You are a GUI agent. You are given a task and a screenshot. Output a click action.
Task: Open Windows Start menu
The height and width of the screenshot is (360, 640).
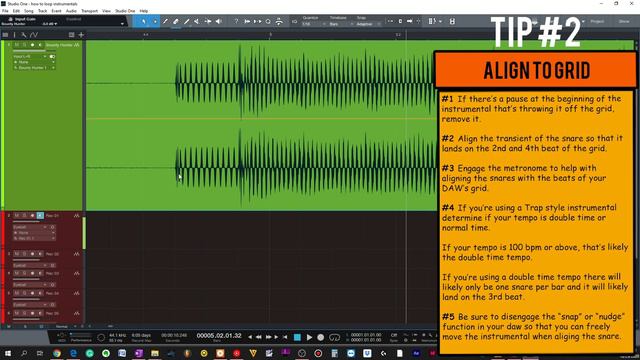[x=7, y=353]
